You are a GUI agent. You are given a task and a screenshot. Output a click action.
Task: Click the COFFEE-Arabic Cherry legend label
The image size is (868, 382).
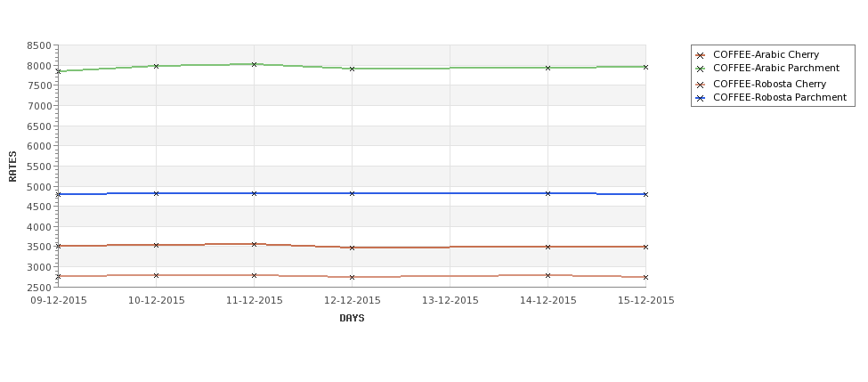pyautogui.click(x=767, y=54)
